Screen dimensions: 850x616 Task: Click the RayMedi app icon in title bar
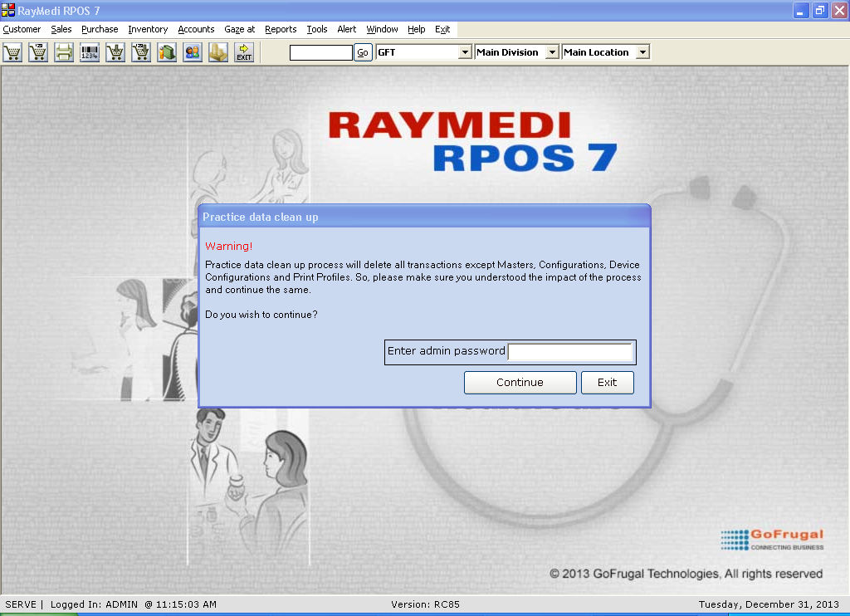(x=8, y=10)
